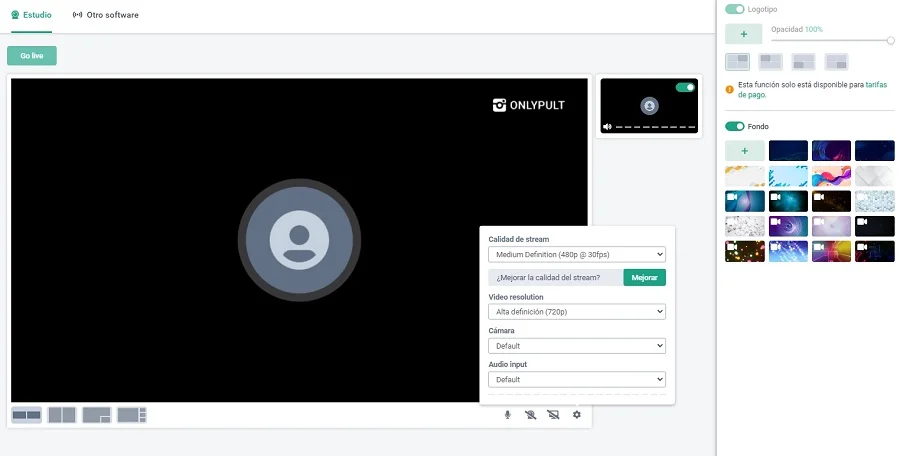This screenshot has height=456, width=900.
Task: Open the Audio input dropdown
Action: 577,380
